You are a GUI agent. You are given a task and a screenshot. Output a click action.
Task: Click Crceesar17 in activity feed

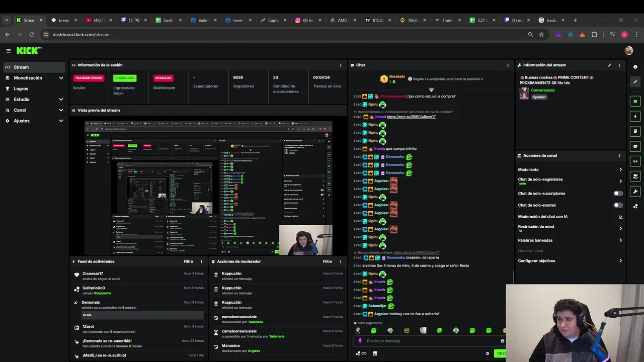[x=93, y=274]
